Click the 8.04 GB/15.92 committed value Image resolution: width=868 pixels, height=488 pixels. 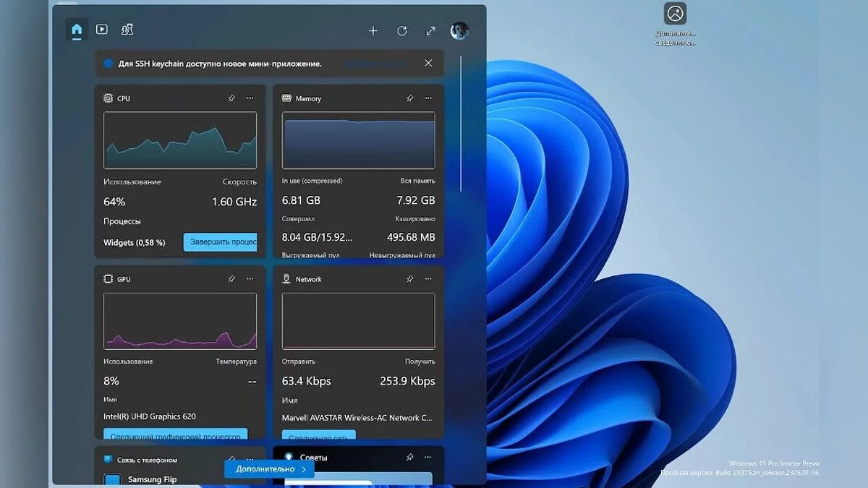click(318, 237)
